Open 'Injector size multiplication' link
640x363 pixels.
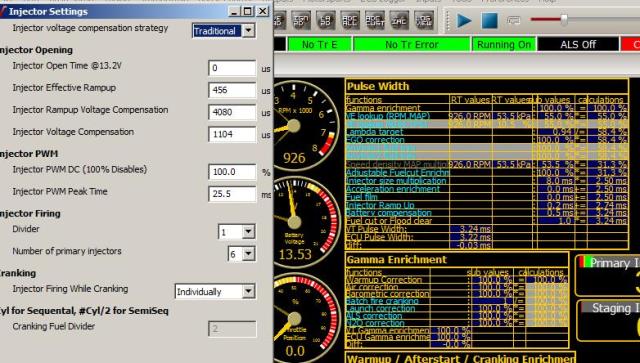(396, 180)
